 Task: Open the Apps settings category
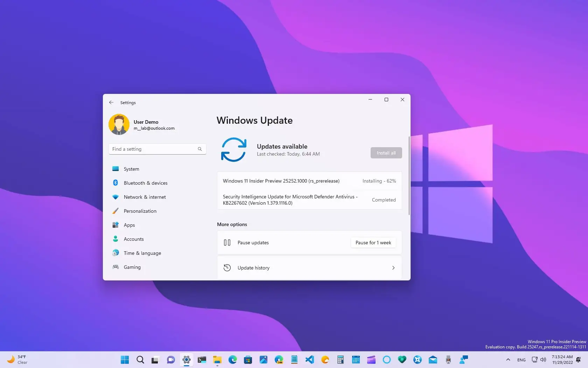tap(157, 225)
